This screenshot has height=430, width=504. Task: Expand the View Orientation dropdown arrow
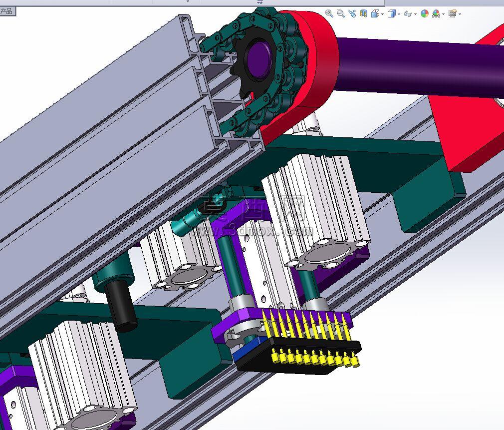[382, 14]
